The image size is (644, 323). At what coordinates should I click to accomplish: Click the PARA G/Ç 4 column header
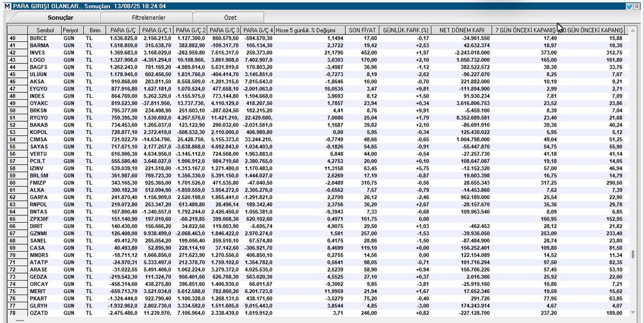[x=258, y=30]
